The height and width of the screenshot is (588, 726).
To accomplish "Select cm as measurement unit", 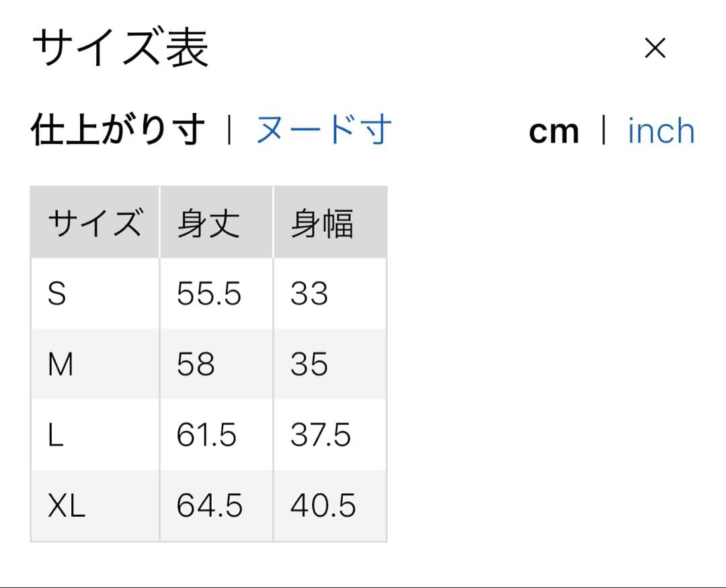I will (x=554, y=132).
